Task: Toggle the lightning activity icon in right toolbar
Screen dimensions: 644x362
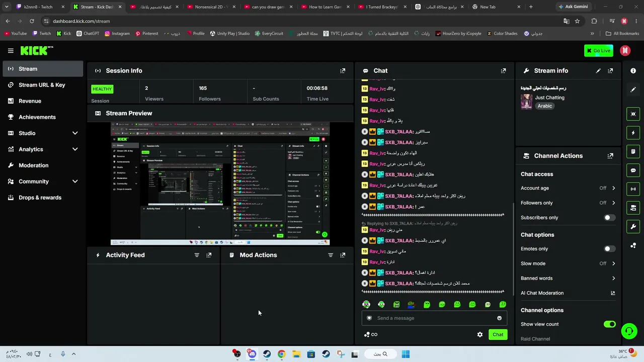Action: (x=633, y=133)
